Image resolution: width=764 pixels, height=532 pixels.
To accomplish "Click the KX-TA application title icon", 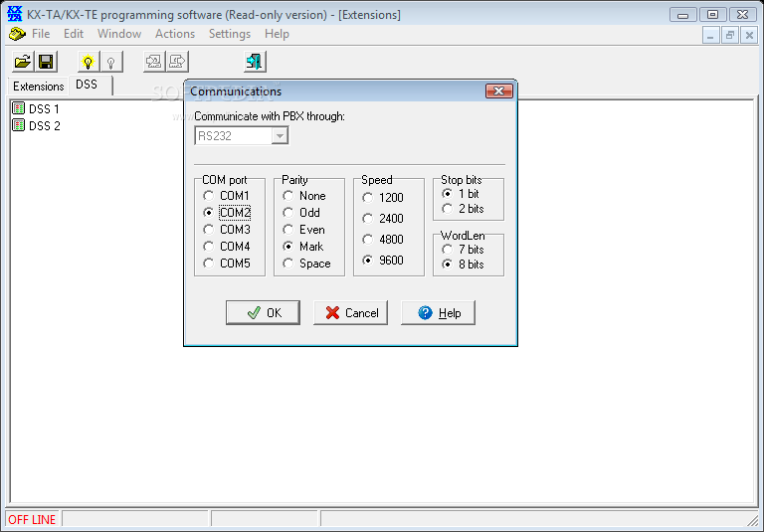I will click(15, 14).
